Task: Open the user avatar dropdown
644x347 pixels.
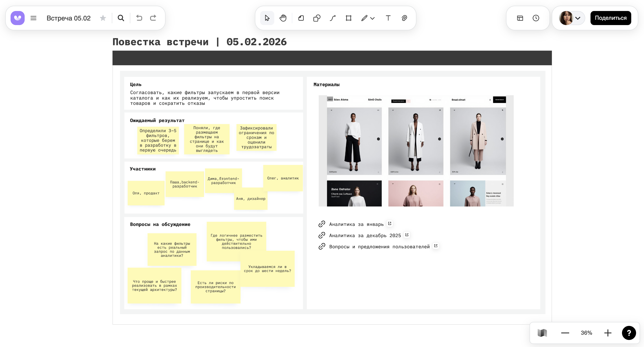Action: pyautogui.click(x=578, y=18)
